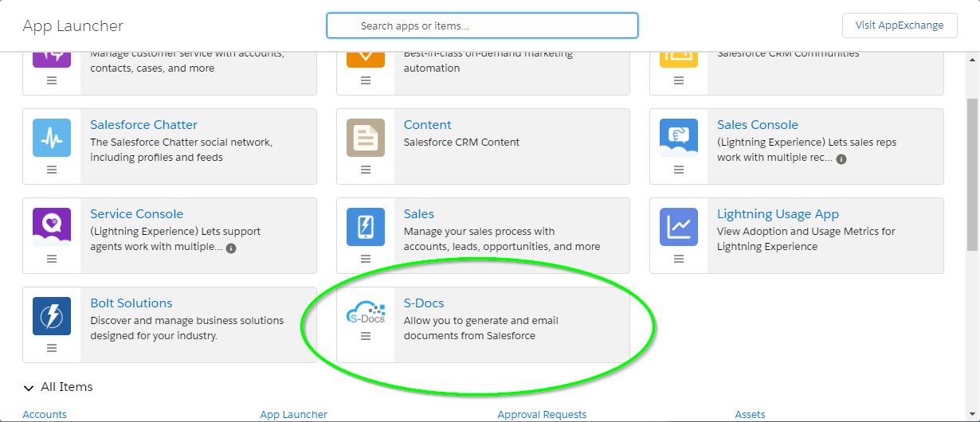
Task: Click the drag handle under Bolt Solutions icon
Action: pyautogui.click(x=52, y=348)
